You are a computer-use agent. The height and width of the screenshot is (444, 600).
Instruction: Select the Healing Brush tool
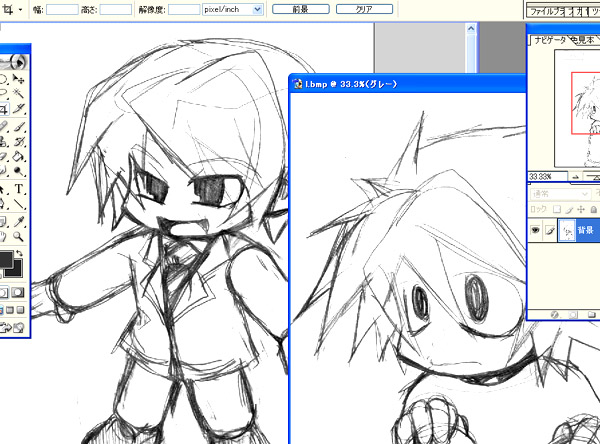3,126
